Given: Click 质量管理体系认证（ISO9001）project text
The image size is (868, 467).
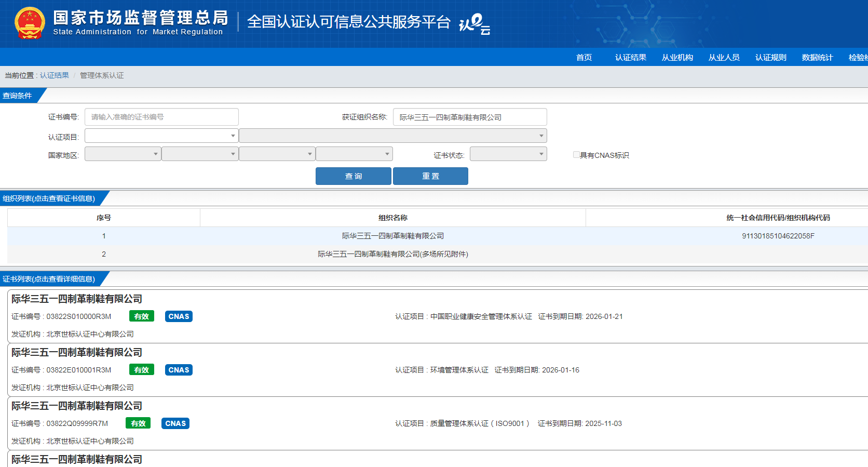Looking at the screenshot, I should [480, 423].
